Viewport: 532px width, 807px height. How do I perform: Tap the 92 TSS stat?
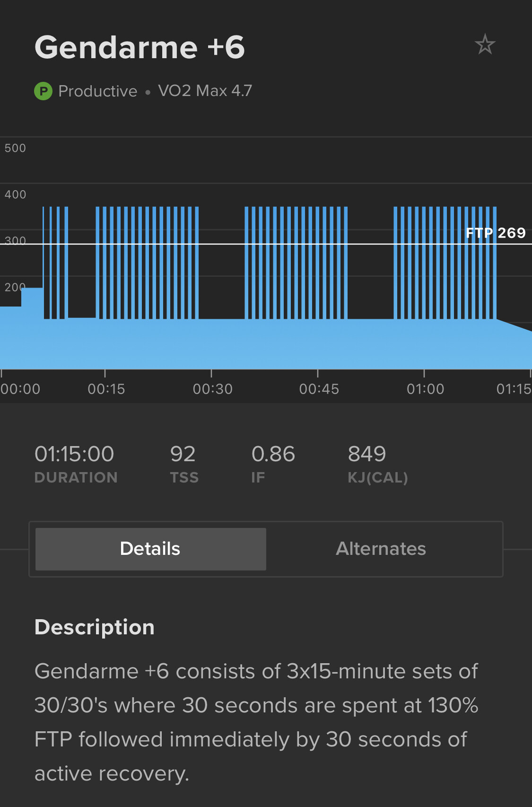pyautogui.click(x=183, y=454)
